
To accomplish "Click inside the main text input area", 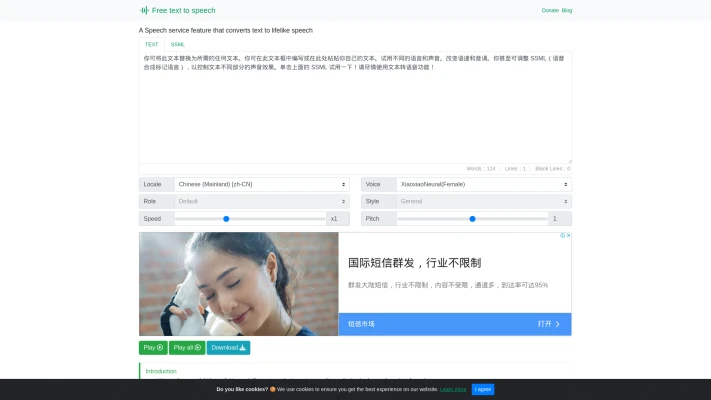I will tap(355, 107).
